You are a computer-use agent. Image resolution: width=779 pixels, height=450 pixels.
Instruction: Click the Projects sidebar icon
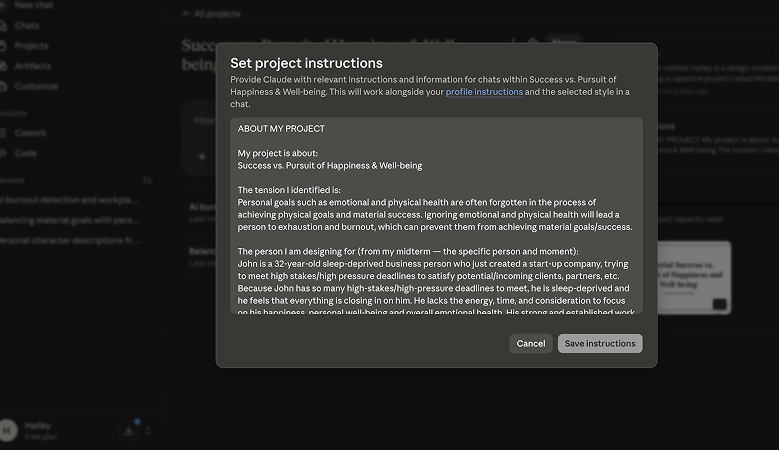pyautogui.click(x=2, y=46)
